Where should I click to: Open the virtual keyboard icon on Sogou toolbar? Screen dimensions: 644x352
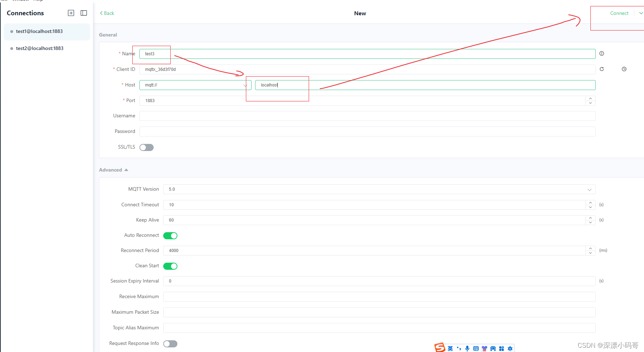pyautogui.click(x=475, y=348)
